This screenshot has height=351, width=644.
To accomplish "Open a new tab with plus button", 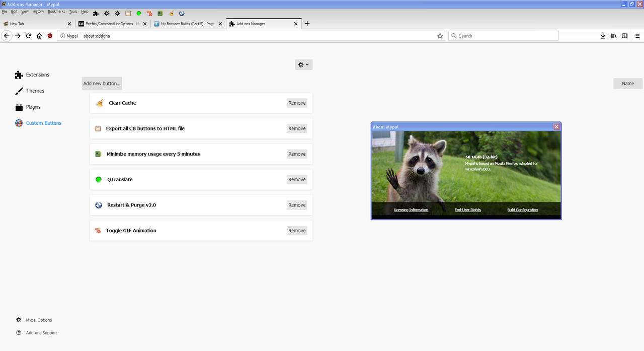I will 307,23.
